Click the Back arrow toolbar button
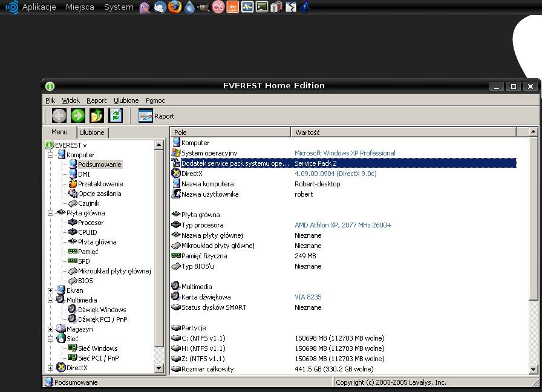Image resolution: width=542 pixels, height=392 pixels. [x=59, y=116]
